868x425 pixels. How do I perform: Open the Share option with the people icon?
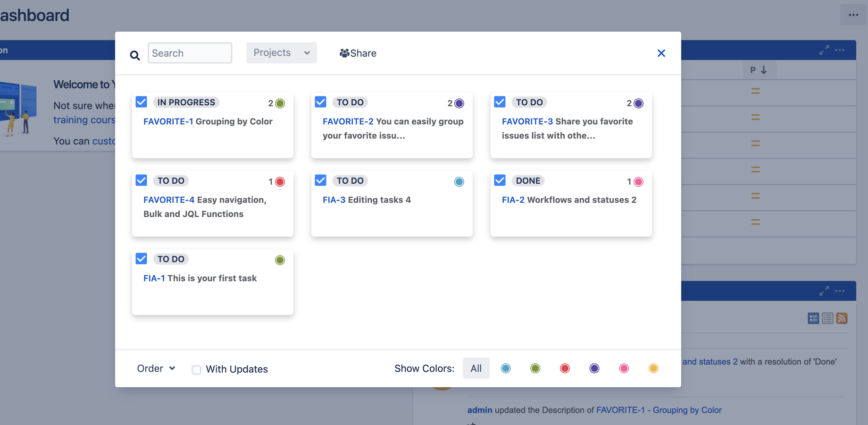click(x=358, y=53)
